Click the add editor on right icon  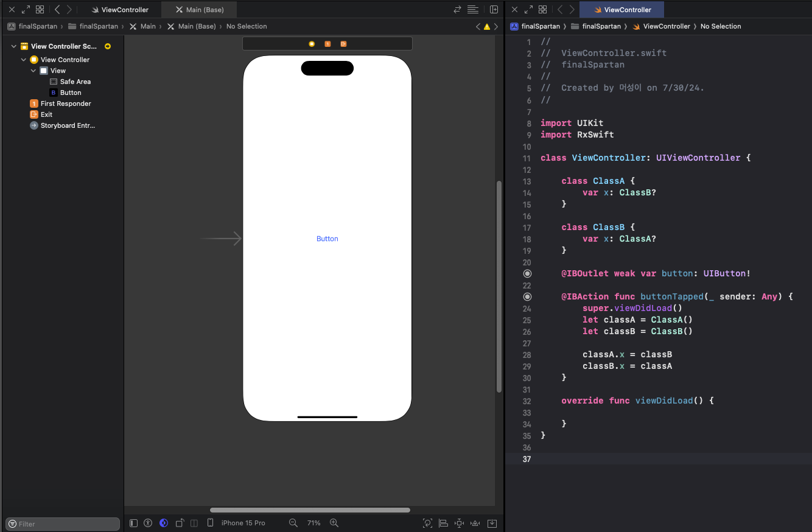(x=494, y=10)
